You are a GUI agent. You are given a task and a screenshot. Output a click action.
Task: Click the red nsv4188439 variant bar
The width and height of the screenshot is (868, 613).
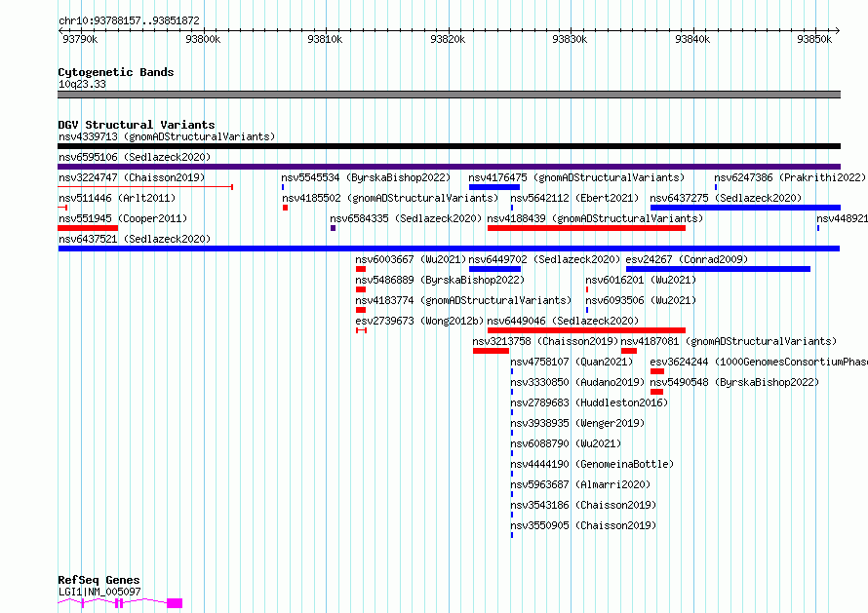[x=586, y=228]
